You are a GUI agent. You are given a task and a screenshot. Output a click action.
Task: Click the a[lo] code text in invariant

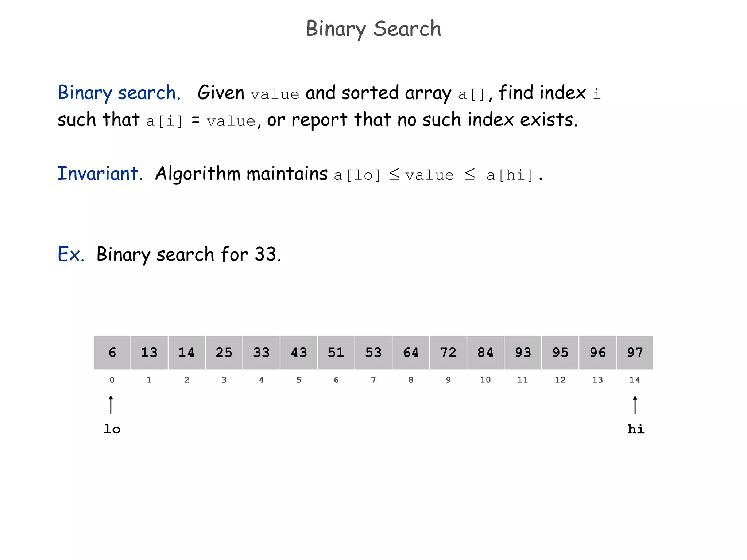(x=357, y=175)
